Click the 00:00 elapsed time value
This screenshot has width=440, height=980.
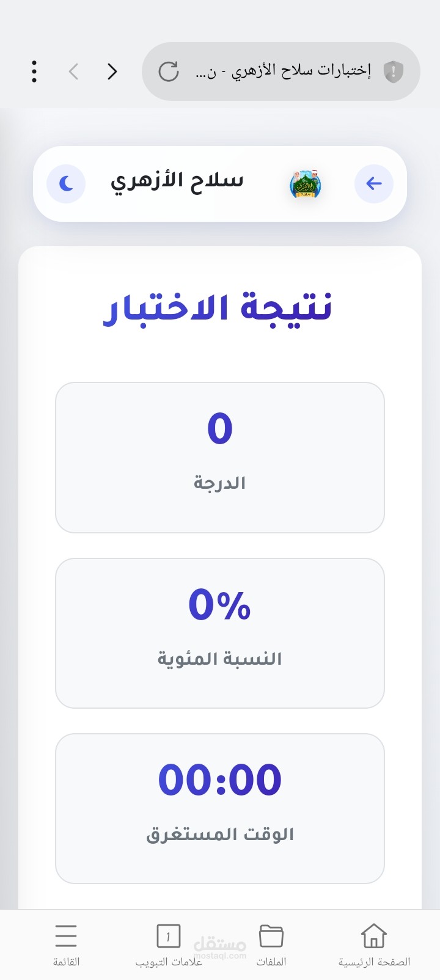(x=220, y=778)
